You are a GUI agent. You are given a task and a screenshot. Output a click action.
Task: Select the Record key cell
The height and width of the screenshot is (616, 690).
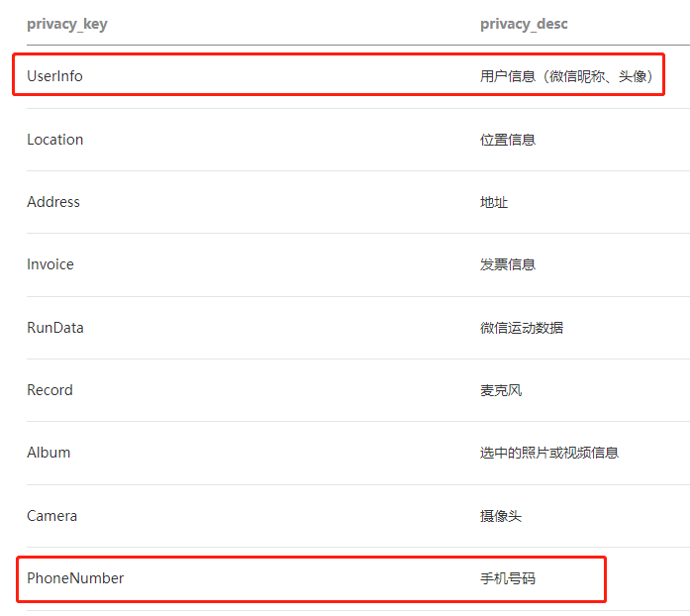click(x=49, y=390)
